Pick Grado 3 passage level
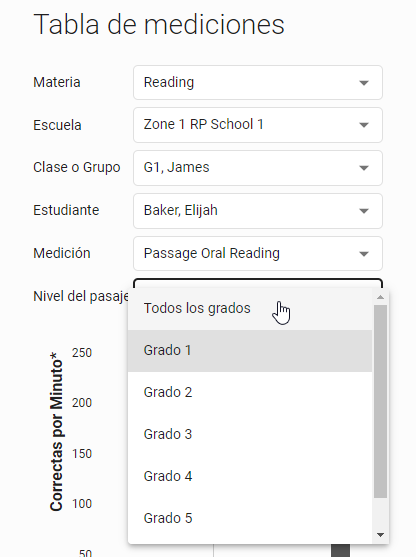Screen dimensions: 416x557 [x=250, y=434]
